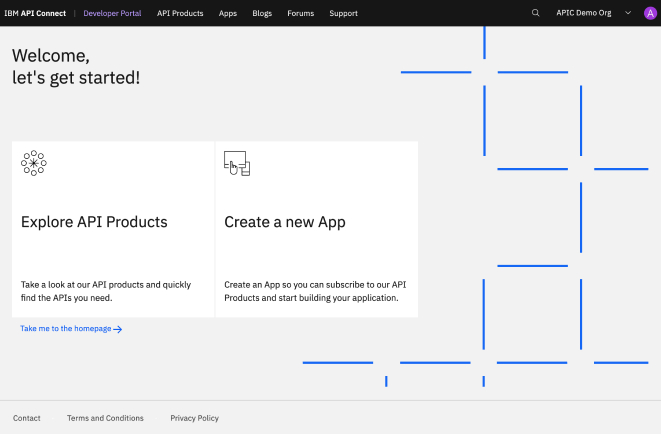Click the Developer Portal link
Screen dimensions: 661x434
point(113,13)
